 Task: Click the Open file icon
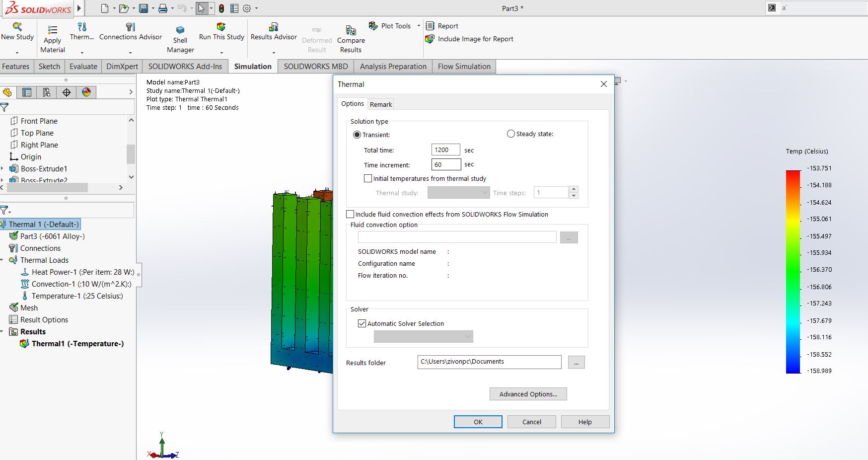[123, 8]
